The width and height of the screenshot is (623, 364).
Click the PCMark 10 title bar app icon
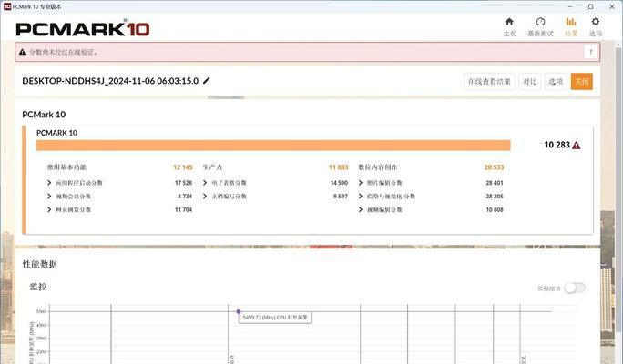[x=6, y=6]
